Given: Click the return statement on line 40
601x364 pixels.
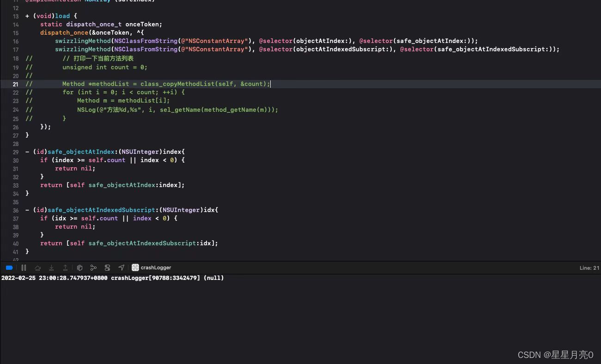Looking at the screenshot, I should (129, 243).
